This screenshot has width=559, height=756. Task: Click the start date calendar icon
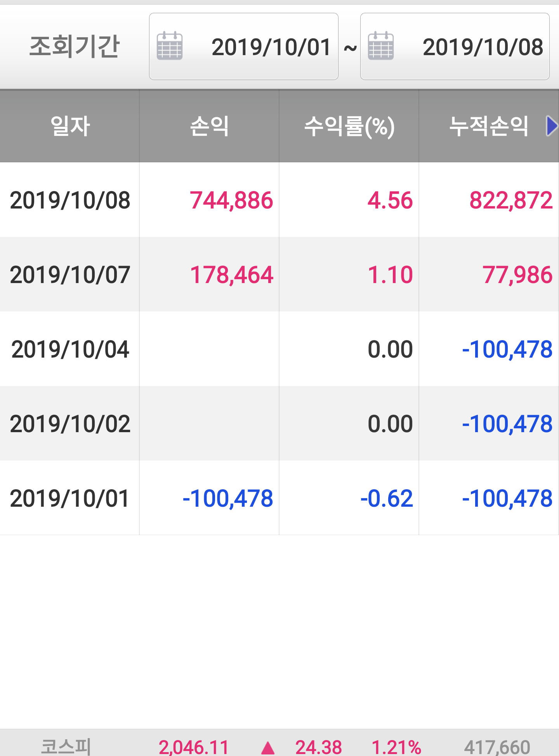point(170,46)
